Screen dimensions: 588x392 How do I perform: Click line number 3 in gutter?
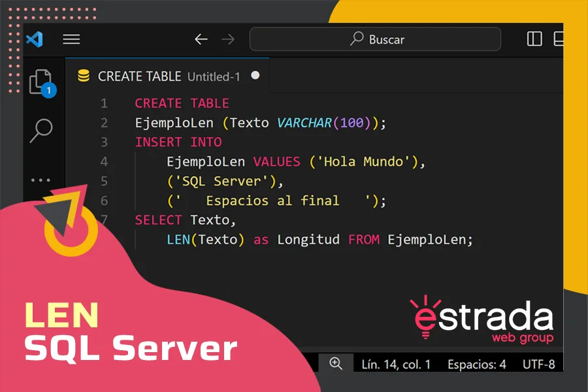pos(104,142)
